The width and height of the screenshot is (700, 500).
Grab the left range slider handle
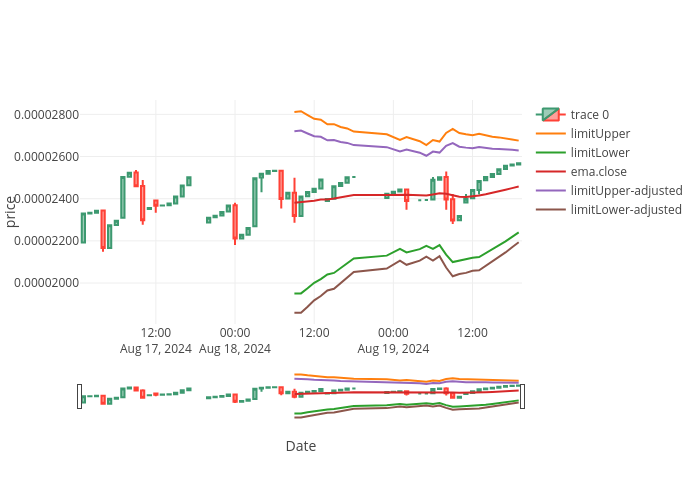(80, 396)
